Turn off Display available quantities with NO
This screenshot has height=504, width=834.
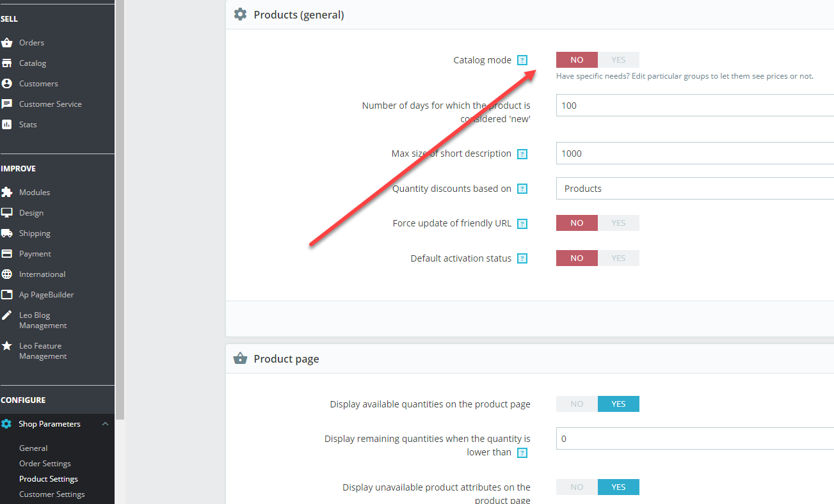(x=577, y=404)
